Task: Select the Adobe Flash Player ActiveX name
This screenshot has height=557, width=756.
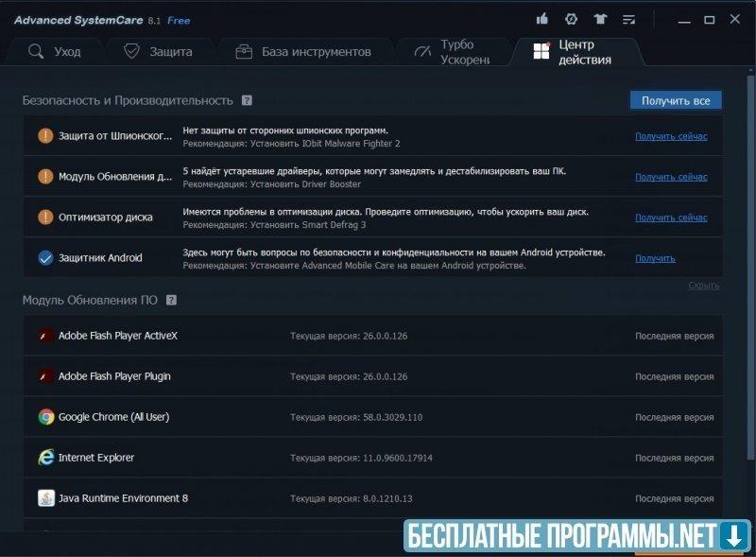Action: (x=117, y=336)
